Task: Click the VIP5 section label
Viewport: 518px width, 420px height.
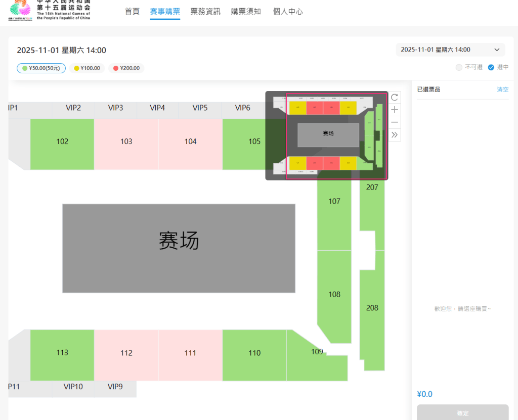Action: (x=200, y=108)
